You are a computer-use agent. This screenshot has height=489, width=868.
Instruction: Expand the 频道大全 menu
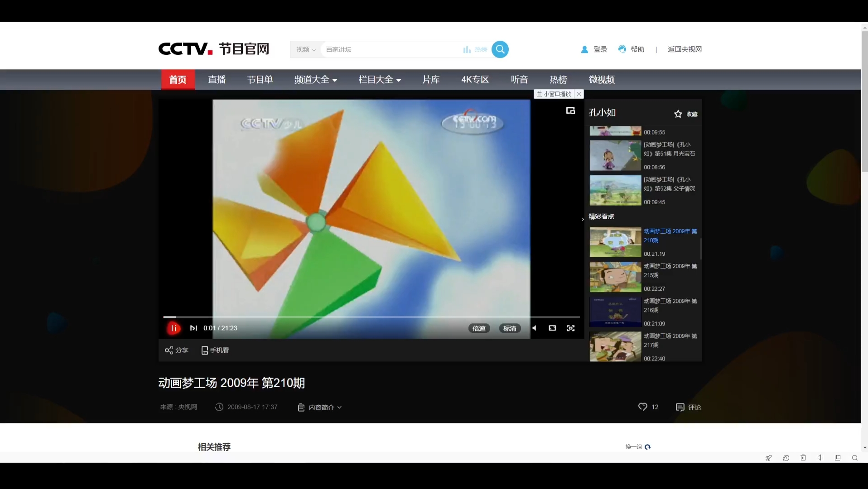pos(316,80)
